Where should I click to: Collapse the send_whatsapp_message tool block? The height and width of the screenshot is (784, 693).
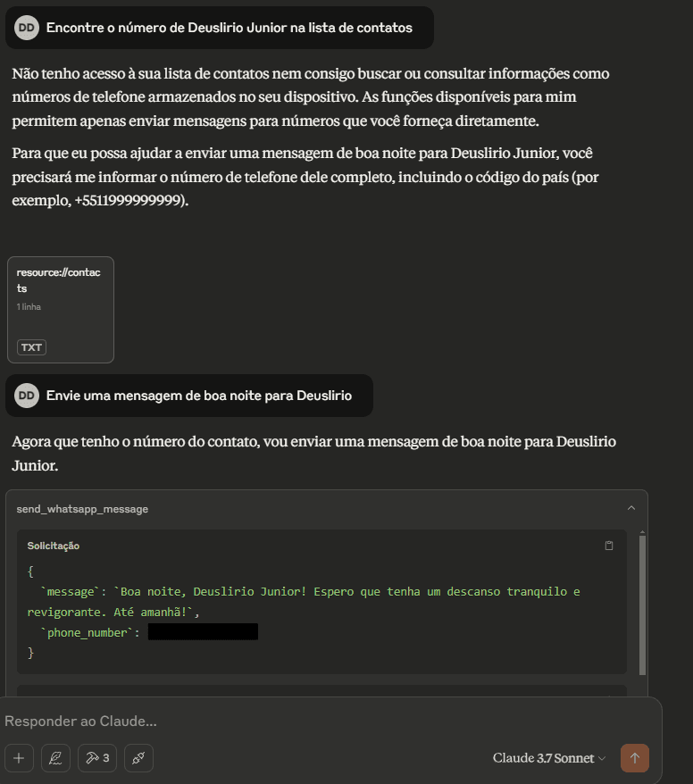coord(631,508)
